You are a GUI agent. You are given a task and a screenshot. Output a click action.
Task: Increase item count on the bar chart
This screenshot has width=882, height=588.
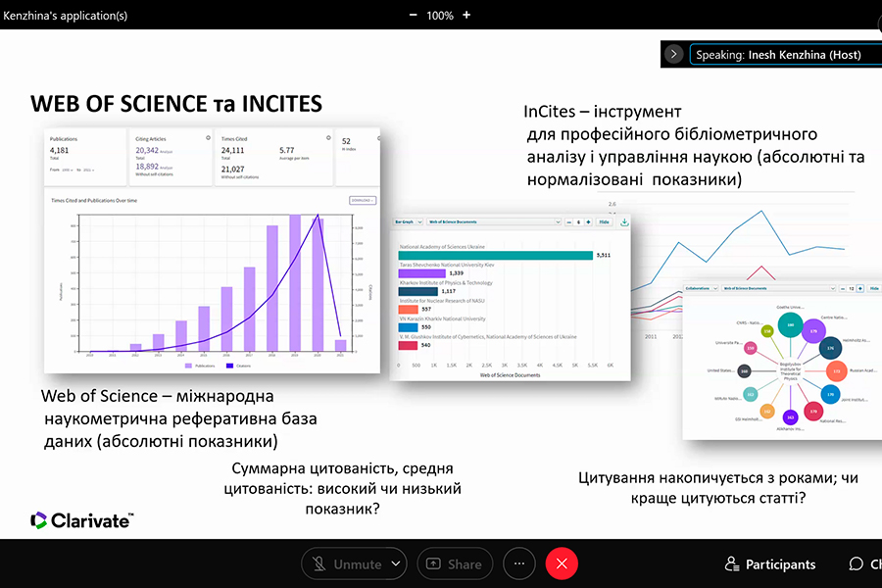[x=588, y=222]
